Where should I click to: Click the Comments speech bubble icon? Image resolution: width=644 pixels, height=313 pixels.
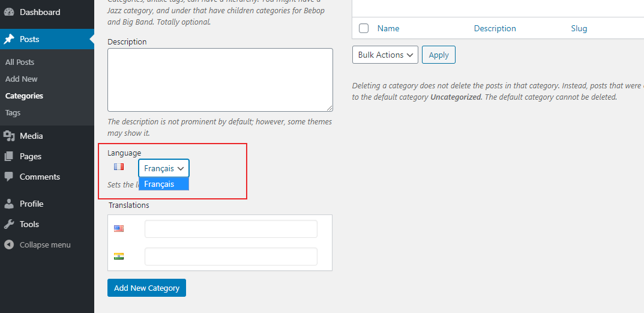click(8, 177)
